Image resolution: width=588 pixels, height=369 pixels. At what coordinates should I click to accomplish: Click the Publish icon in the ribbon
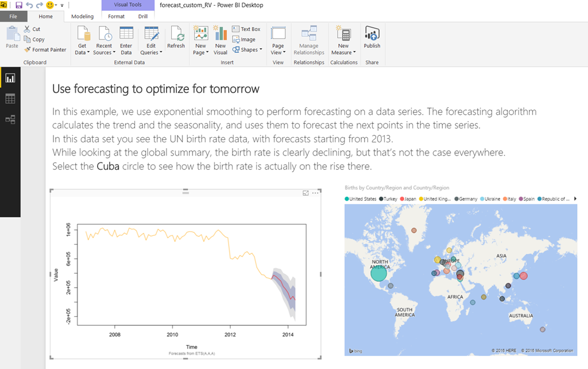tap(372, 38)
